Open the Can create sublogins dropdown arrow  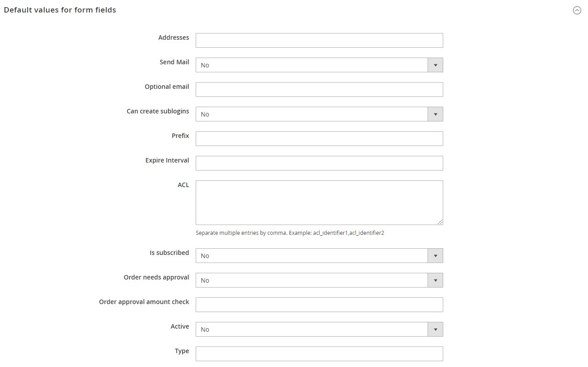435,114
